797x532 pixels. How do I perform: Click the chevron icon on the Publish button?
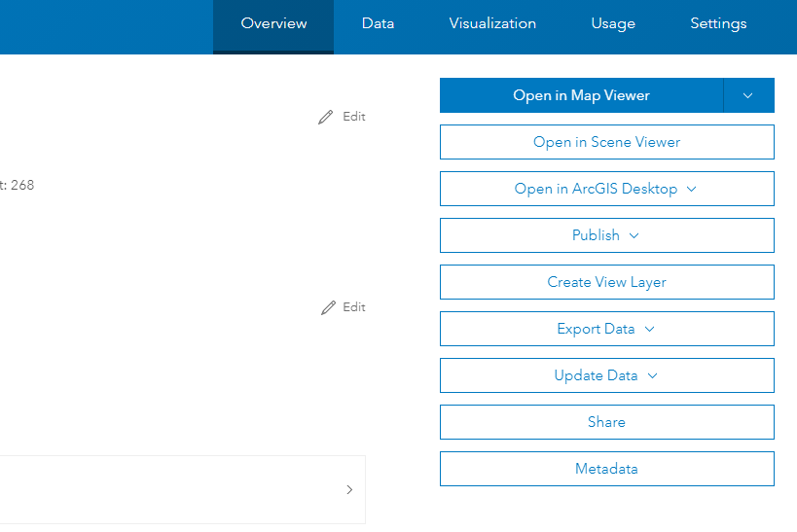point(634,235)
